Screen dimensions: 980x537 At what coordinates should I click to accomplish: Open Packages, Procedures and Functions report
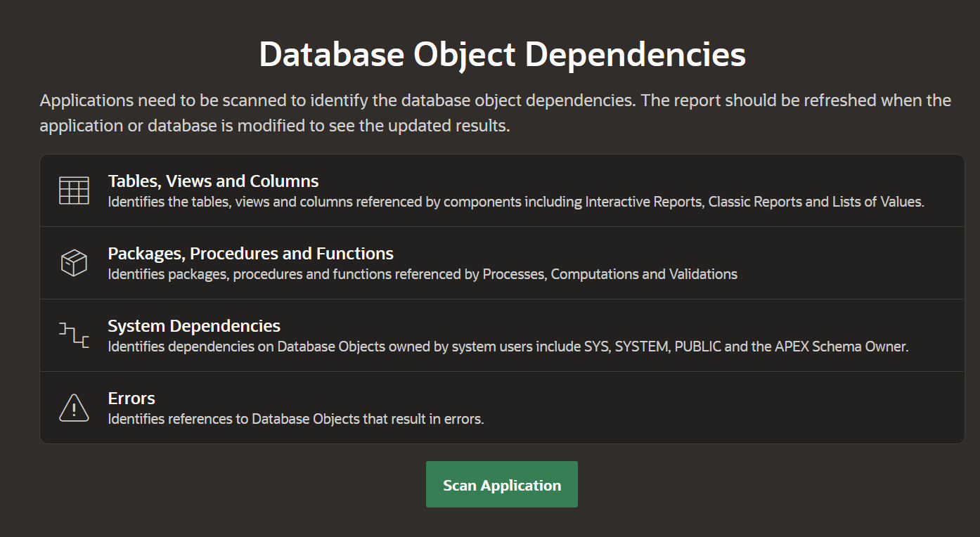(x=250, y=254)
